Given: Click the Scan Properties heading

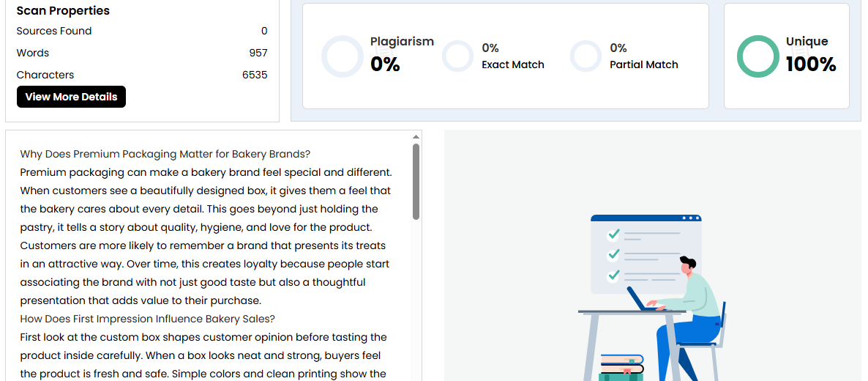Looking at the screenshot, I should click(63, 11).
